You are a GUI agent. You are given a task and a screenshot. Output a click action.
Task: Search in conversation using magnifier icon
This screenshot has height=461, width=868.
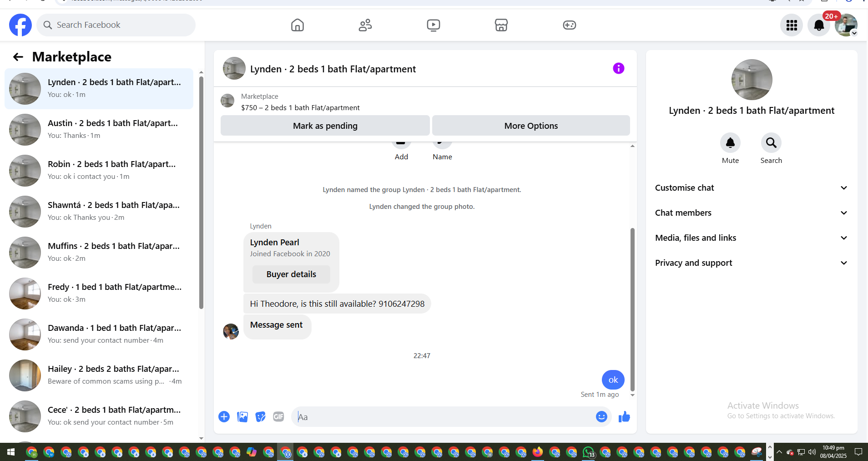[x=772, y=143]
